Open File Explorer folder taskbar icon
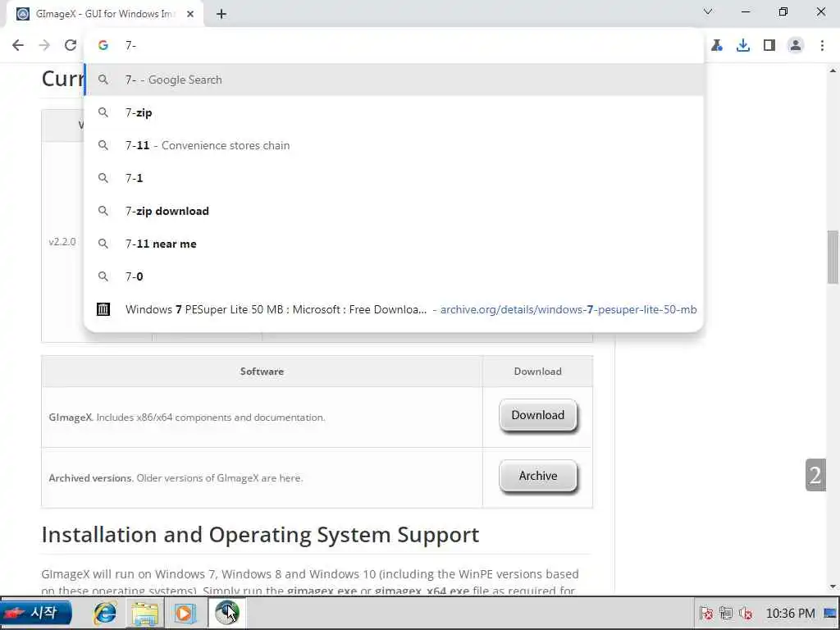This screenshot has height=630, width=840. tap(145, 613)
